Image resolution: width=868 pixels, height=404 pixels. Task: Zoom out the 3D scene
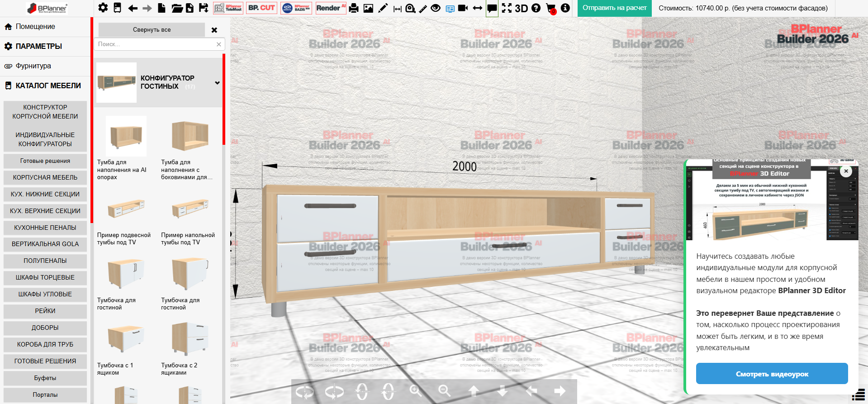[x=445, y=391]
